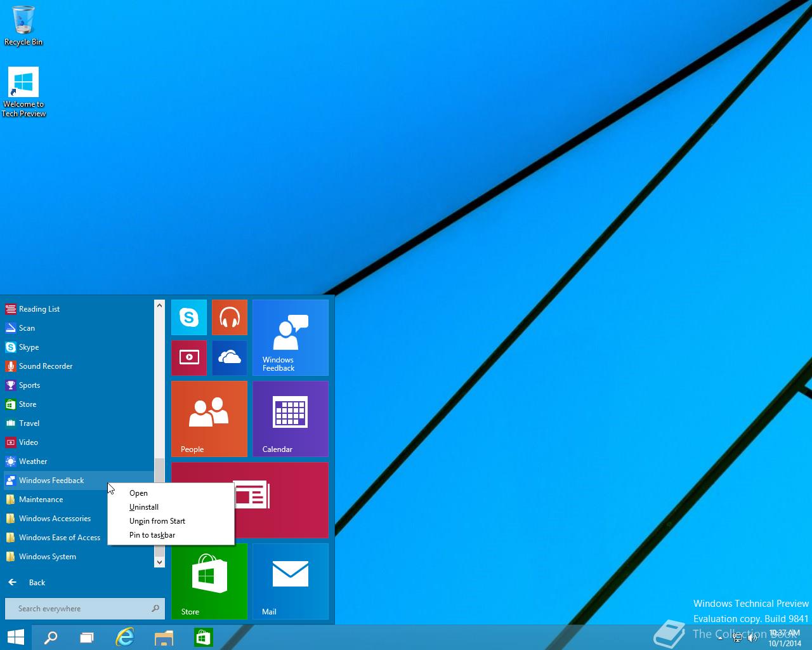
Task: Open Reading List in the apps list
Action: [79, 309]
